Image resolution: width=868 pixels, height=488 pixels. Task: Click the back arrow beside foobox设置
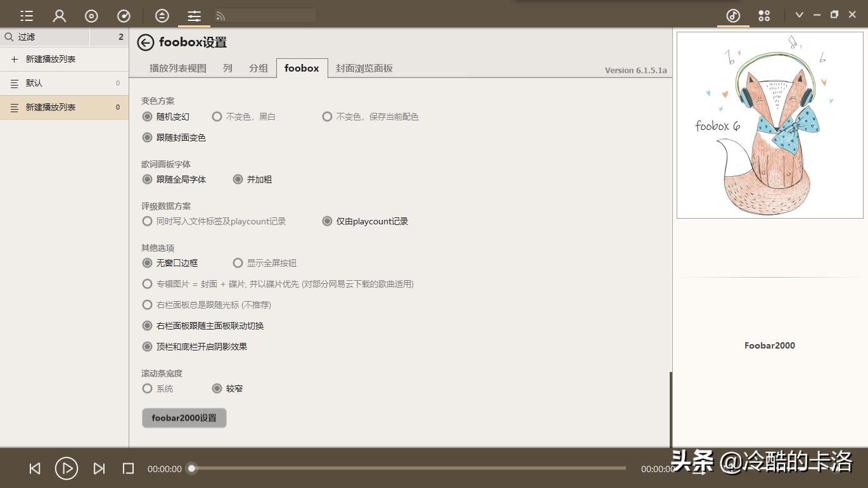tap(146, 42)
